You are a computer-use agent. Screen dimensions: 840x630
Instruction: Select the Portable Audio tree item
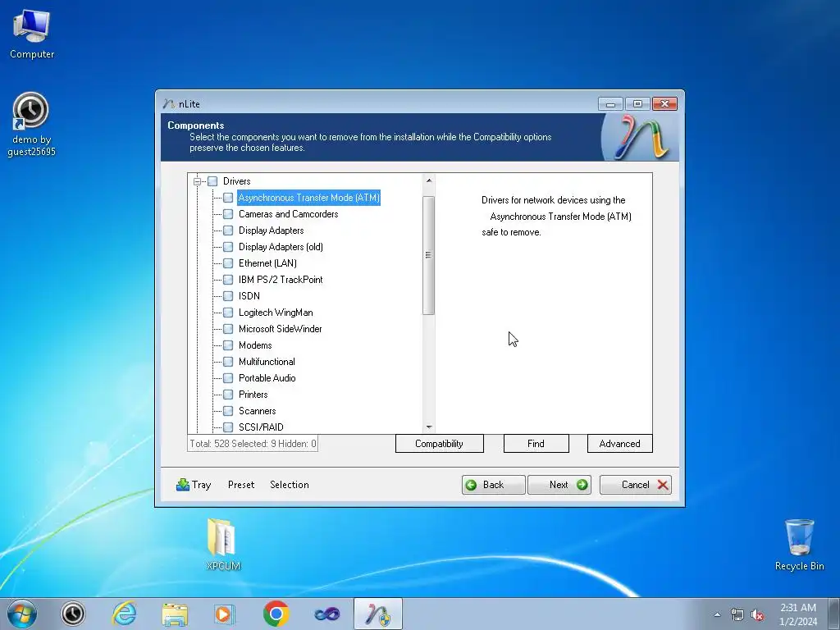tap(267, 378)
